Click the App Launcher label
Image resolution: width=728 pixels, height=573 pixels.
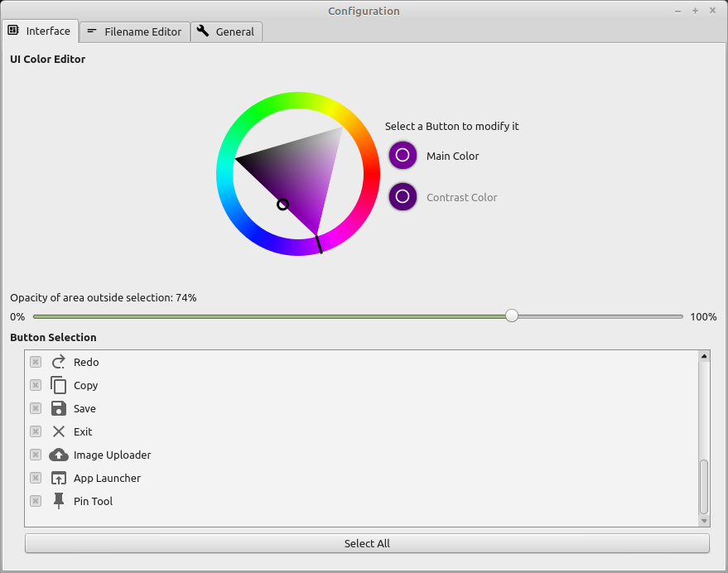pos(107,479)
